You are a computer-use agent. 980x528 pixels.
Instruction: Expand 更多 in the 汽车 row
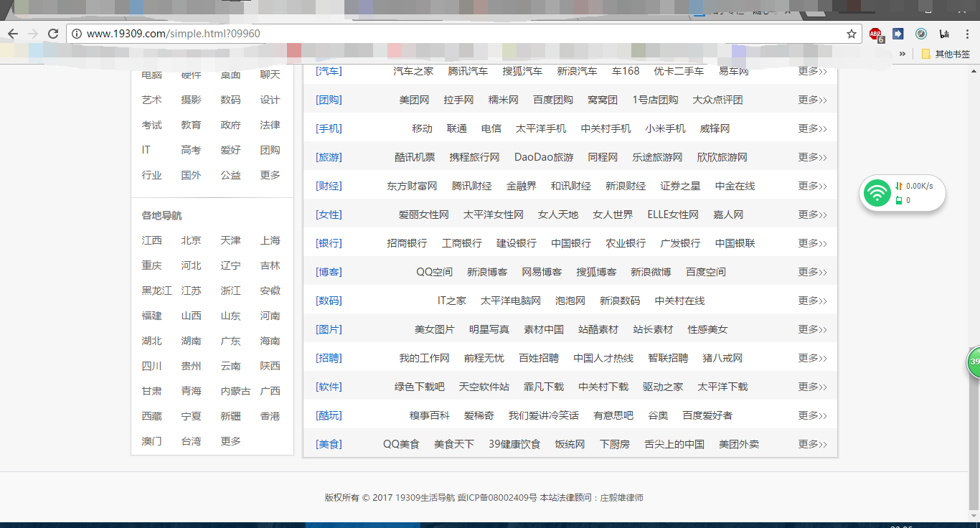click(x=813, y=71)
